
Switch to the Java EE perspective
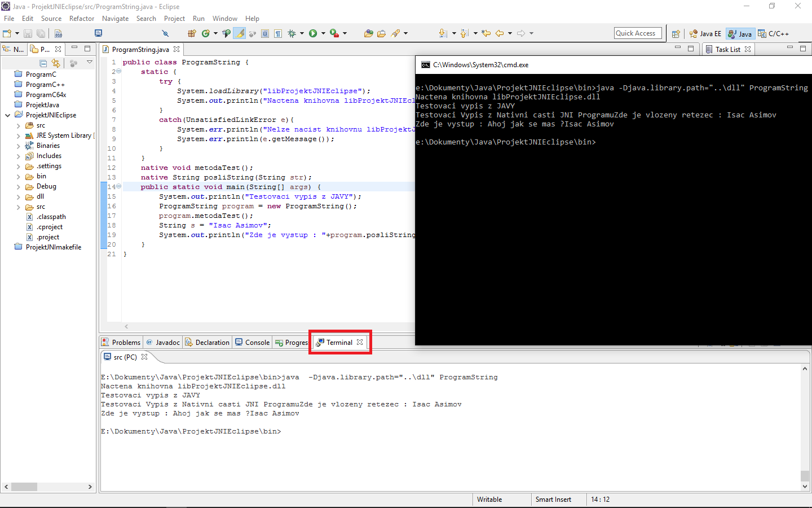tap(705, 33)
